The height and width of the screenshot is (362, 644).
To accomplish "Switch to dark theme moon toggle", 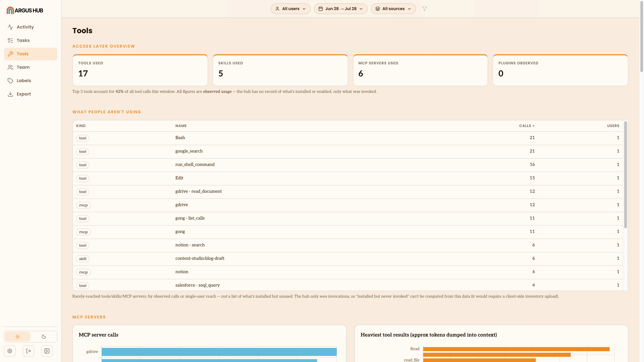I will click(44, 337).
